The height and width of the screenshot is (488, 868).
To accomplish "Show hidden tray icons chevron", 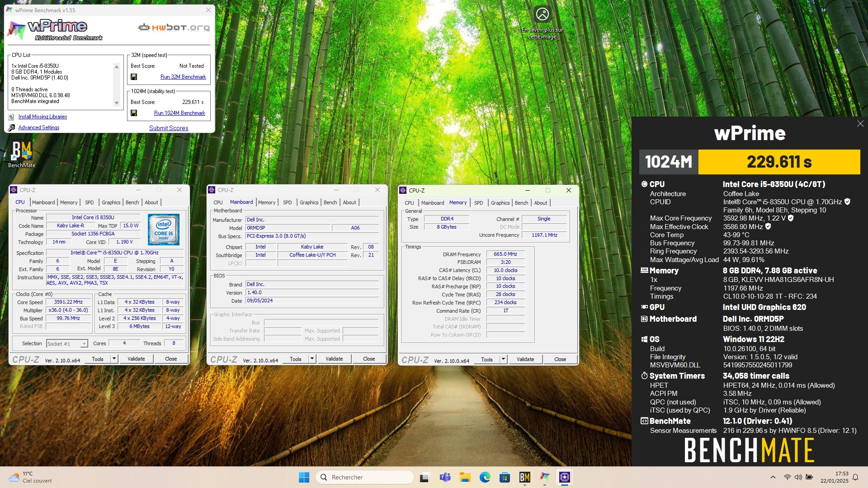I will point(773,477).
